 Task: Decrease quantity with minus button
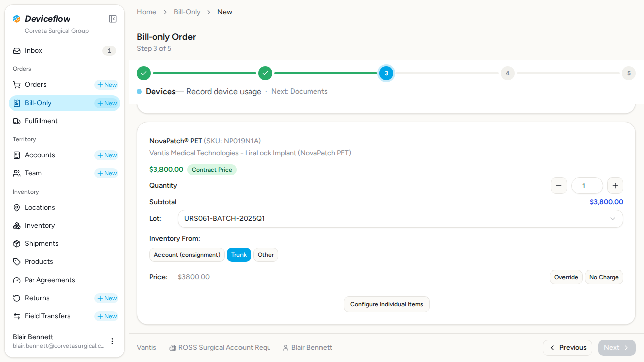click(x=559, y=186)
